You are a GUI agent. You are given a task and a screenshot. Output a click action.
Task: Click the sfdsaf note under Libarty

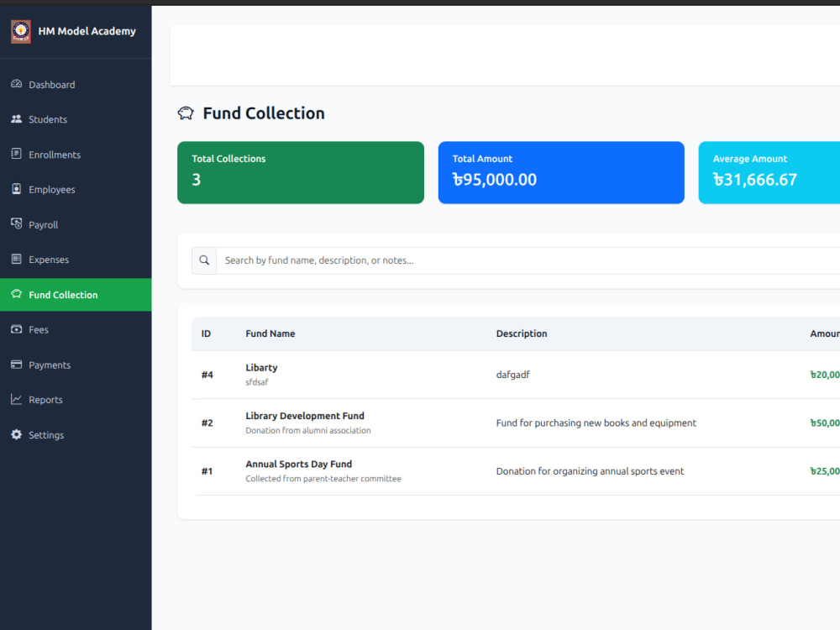pos(256,382)
